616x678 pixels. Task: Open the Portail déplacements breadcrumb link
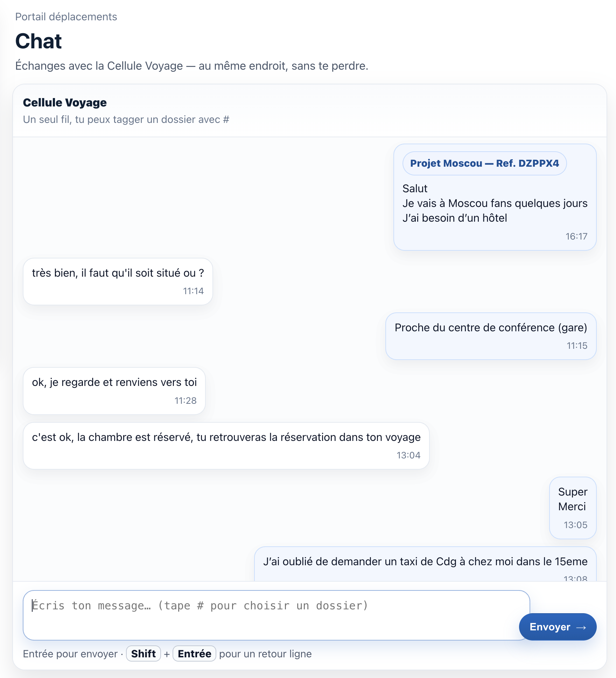coord(66,16)
